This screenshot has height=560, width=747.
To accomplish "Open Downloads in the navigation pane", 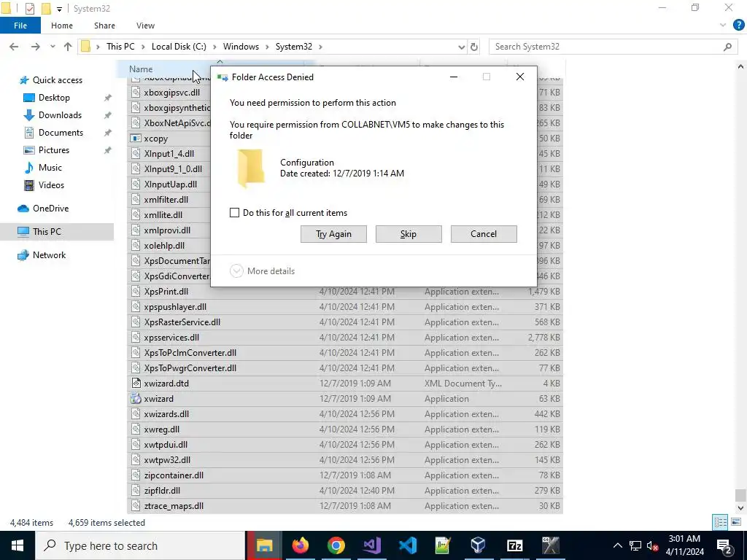I will pos(60,115).
